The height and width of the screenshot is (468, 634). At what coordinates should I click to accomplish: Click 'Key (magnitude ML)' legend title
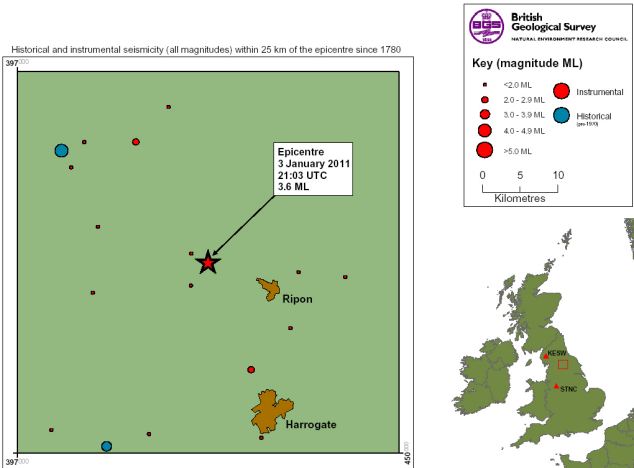527,64
